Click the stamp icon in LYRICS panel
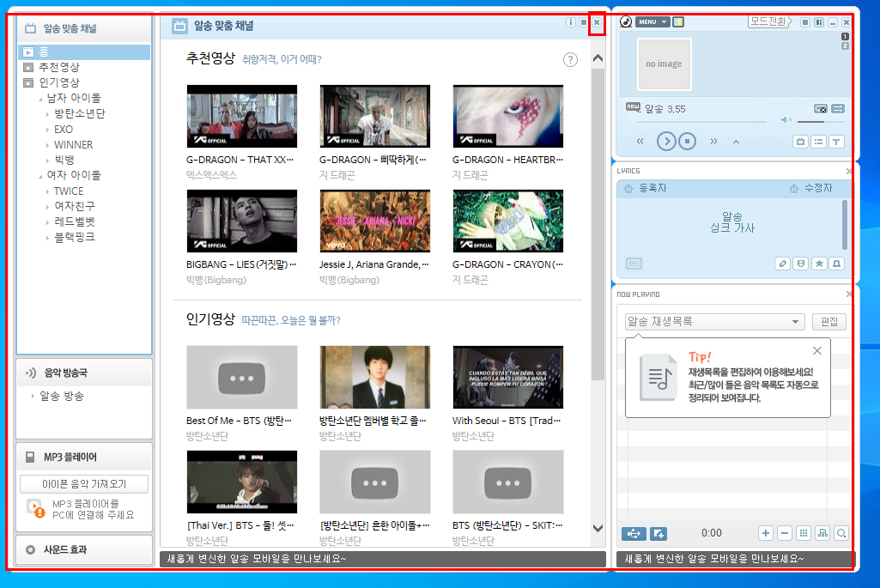The image size is (880, 588). coord(837,264)
